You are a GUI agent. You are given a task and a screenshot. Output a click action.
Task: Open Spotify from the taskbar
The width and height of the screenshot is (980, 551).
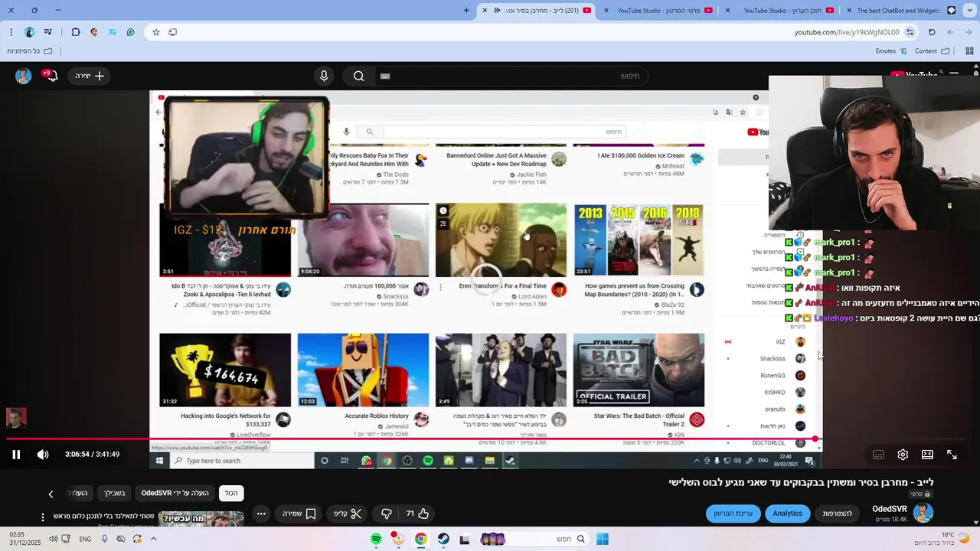tap(376, 539)
